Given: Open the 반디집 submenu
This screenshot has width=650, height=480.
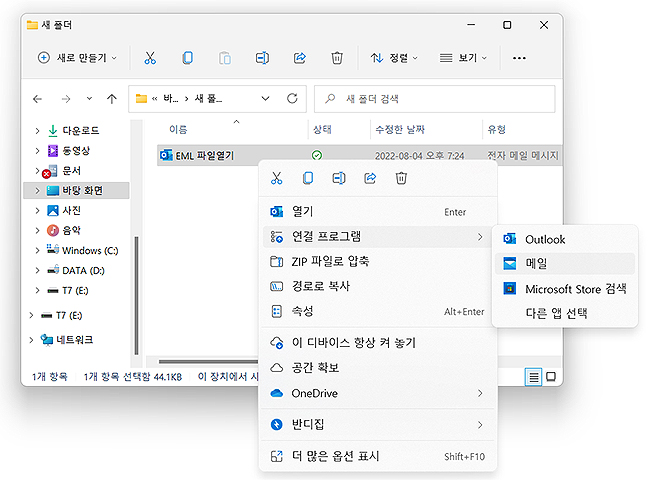Looking at the screenshot, I should [378, 425].
